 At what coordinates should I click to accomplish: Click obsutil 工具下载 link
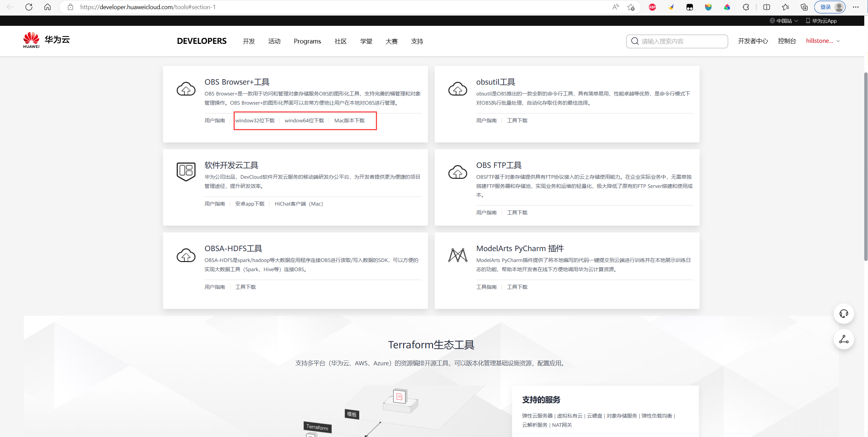(517, 120)
